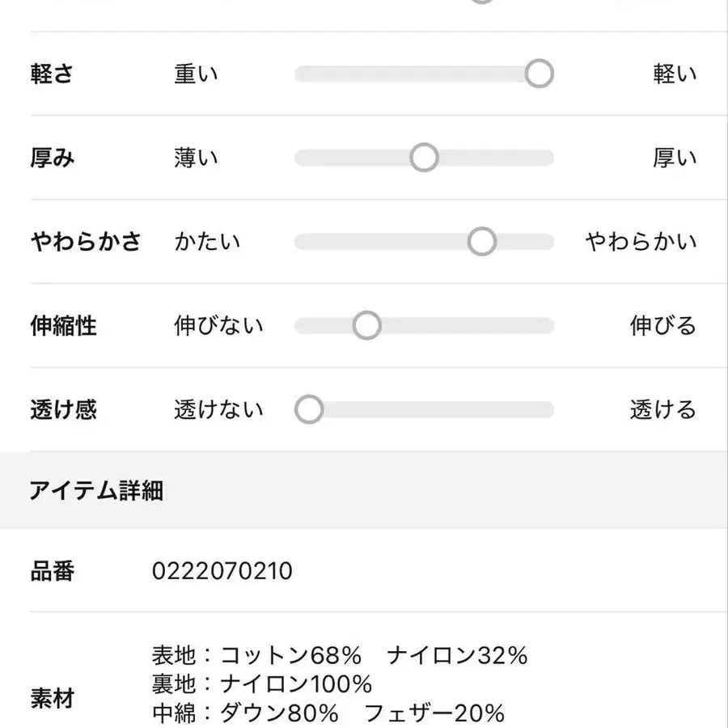
Task: Click the かたい label
Action: pyautogui.click(x=207, y=242)
